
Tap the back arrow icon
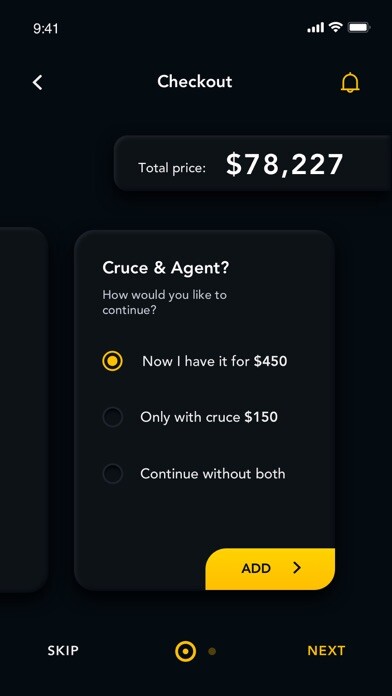coord(38,83)
